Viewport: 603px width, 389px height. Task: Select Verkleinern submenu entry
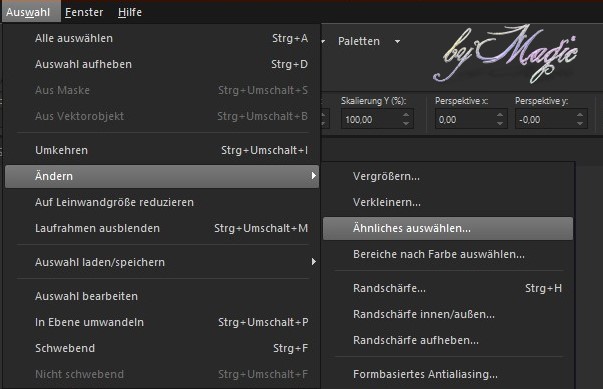coord(448,202)
